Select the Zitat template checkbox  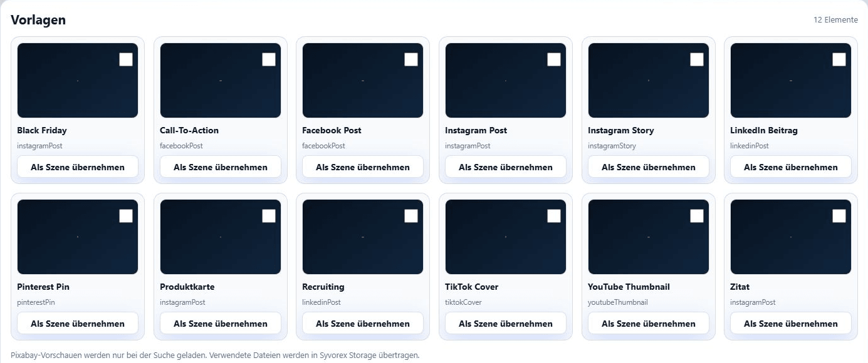(839, 216)
